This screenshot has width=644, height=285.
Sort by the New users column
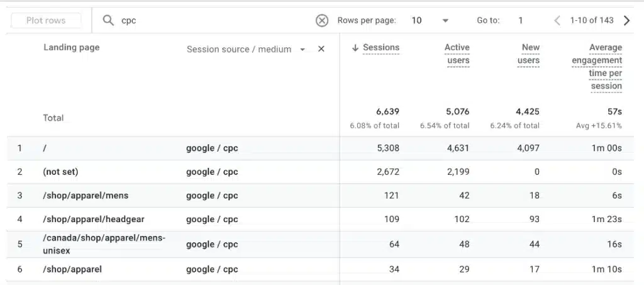click(528, 54)
